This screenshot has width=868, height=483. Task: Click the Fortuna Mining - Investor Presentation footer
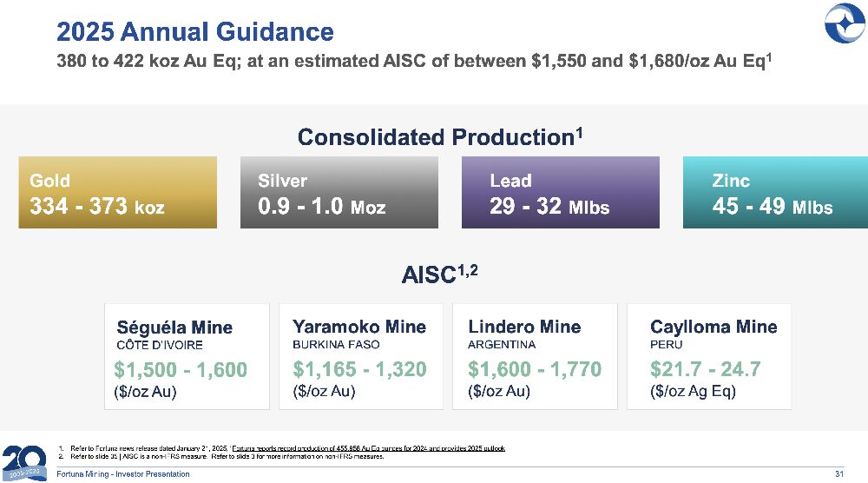point(123,474)
